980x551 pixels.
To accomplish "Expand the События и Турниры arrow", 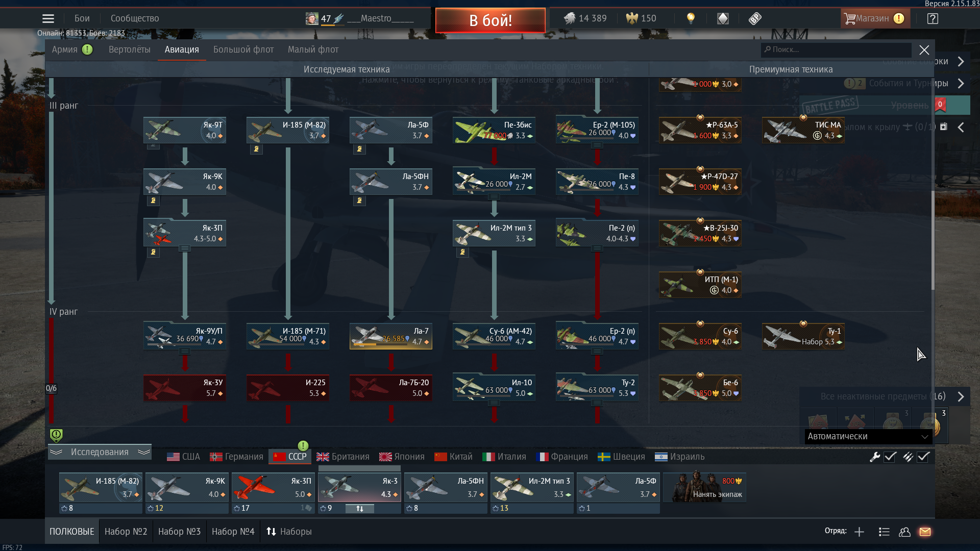I will coord(961,83).
